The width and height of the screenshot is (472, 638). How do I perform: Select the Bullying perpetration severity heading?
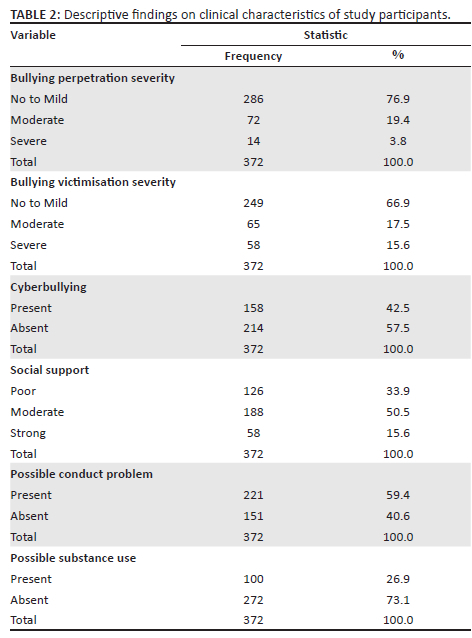(x=92, y=78)
